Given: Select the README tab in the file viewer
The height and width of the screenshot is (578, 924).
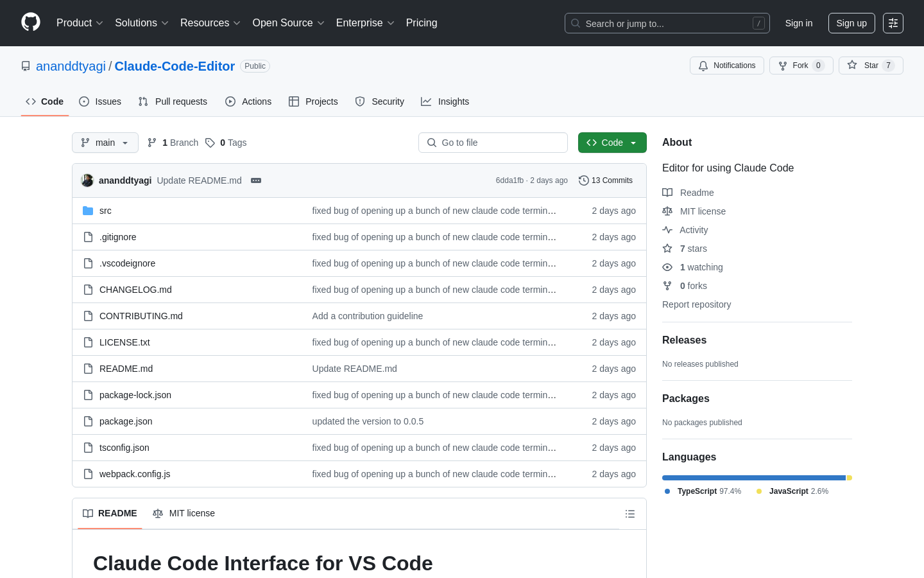Looking at the screenshot, I should 110,513.
